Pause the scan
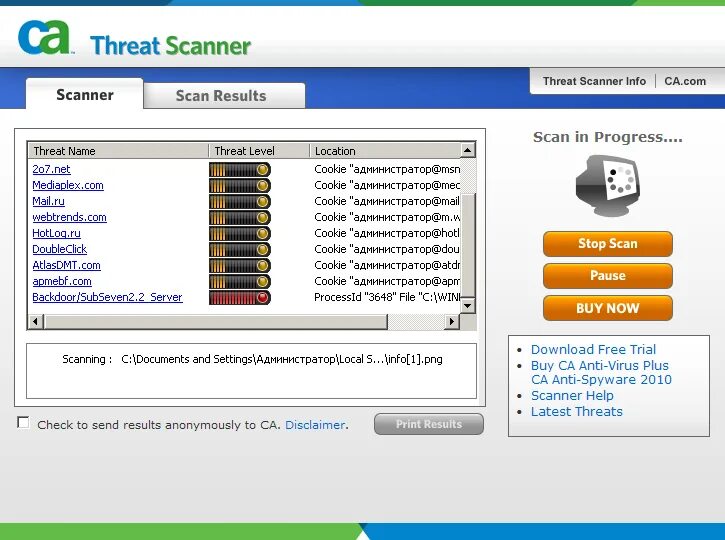 pos(608,276)
